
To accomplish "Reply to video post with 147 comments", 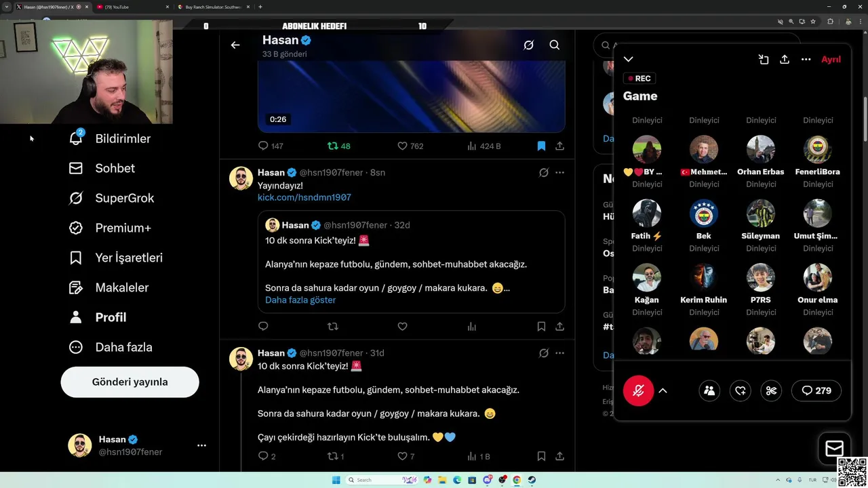I will (x=271, y=146).
